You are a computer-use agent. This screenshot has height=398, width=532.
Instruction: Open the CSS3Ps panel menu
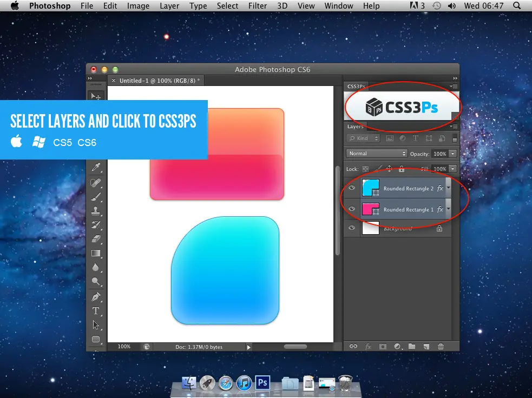coord(454,86)
